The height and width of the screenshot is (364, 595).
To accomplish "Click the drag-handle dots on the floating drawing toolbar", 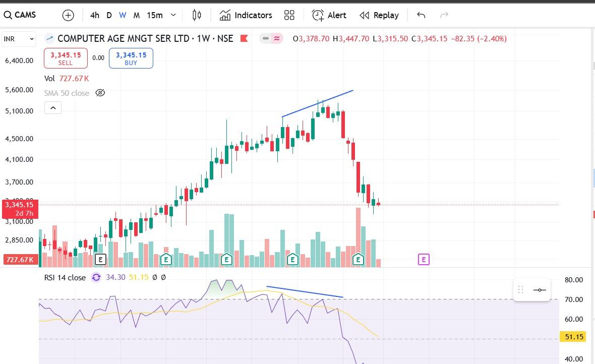I will [520, 290].
